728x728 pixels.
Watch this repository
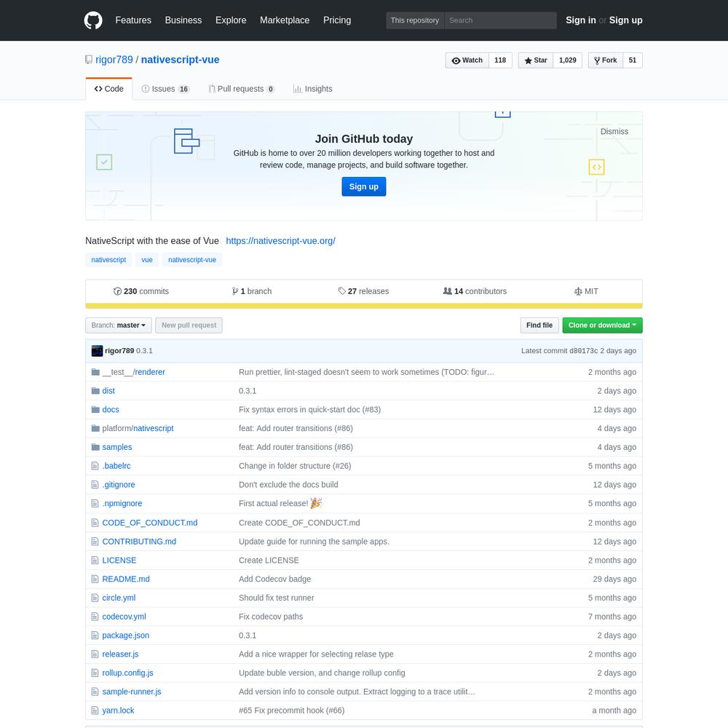tap(467, 60)
